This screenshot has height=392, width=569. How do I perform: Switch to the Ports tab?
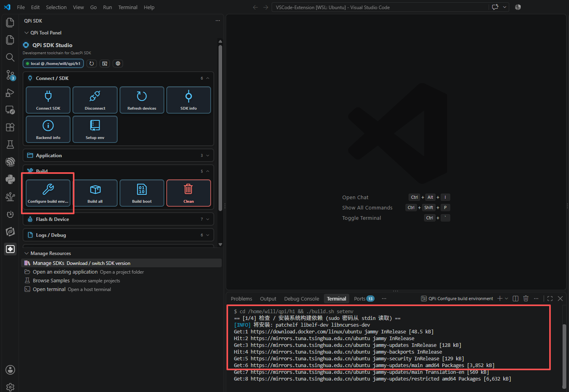tap(364, 299)
